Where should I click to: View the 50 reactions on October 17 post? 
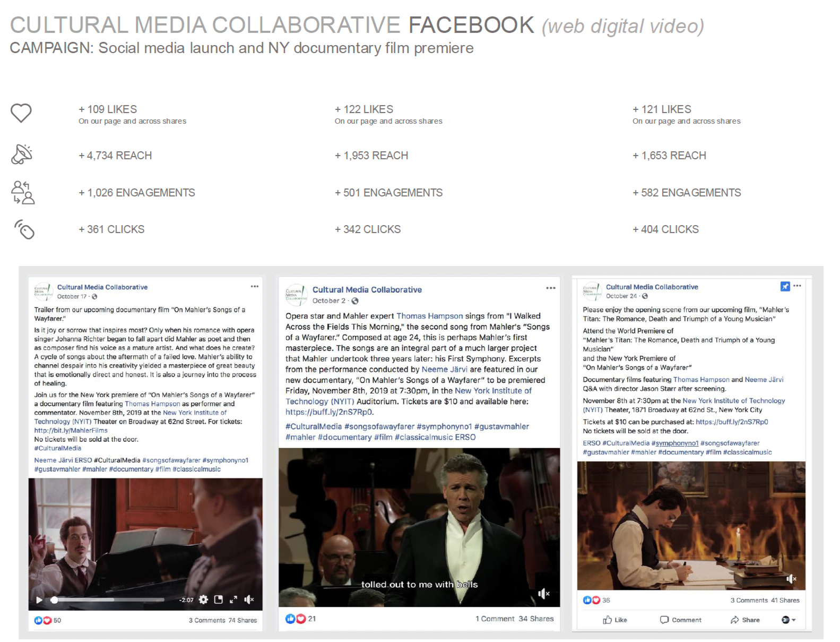[47, 620]
